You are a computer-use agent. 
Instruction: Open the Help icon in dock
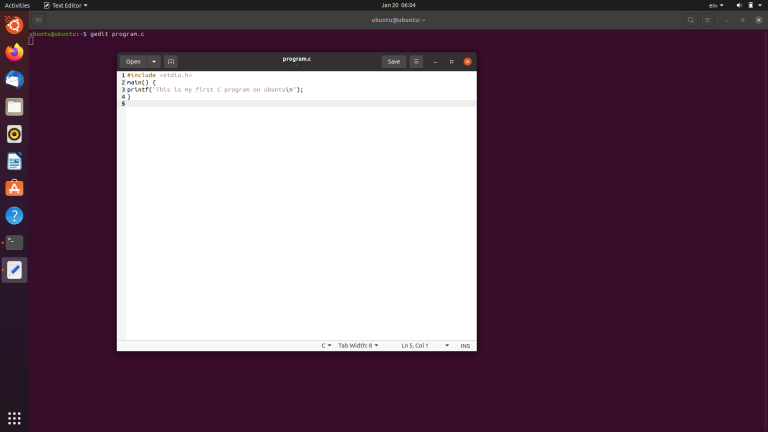point(14,216)
